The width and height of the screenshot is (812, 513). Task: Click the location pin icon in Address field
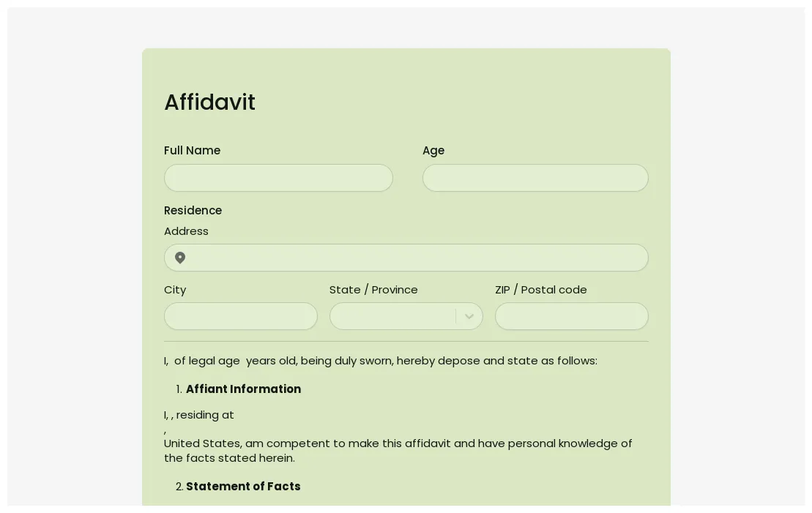click(x=180, y=258)
